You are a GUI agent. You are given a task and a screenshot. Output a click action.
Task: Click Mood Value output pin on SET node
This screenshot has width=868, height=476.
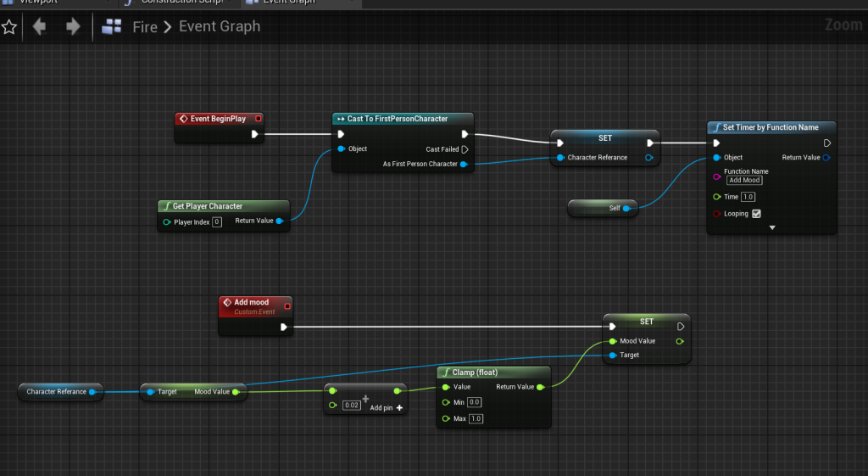tap(680, 341)
